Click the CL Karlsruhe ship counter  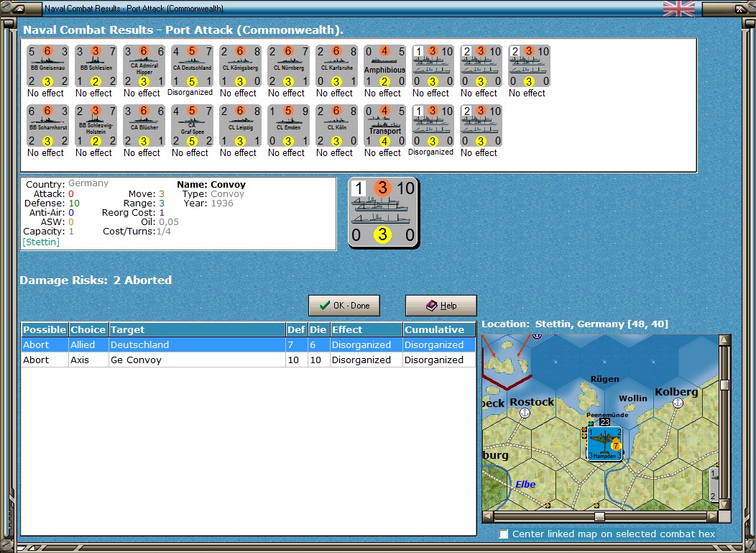click(336, 66)
